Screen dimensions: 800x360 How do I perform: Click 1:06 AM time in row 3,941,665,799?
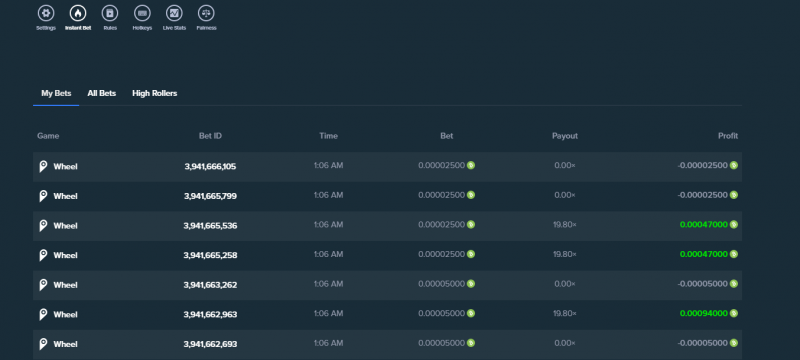click(329, 195)
